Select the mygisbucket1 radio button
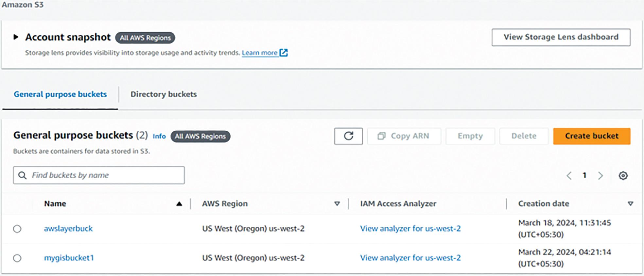The width and height of the screenshot is (644, 276). [17, 258]
